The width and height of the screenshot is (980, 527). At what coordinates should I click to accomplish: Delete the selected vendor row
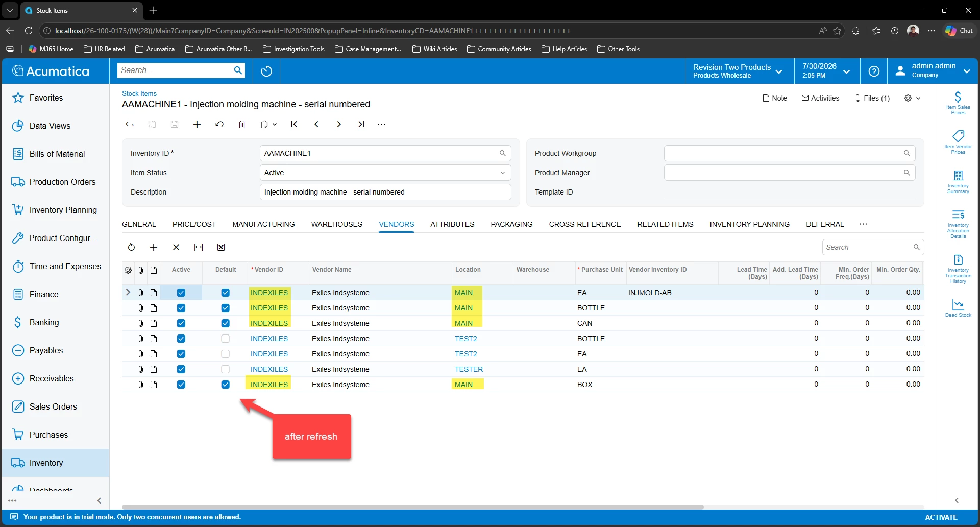[x=176, y=247]
